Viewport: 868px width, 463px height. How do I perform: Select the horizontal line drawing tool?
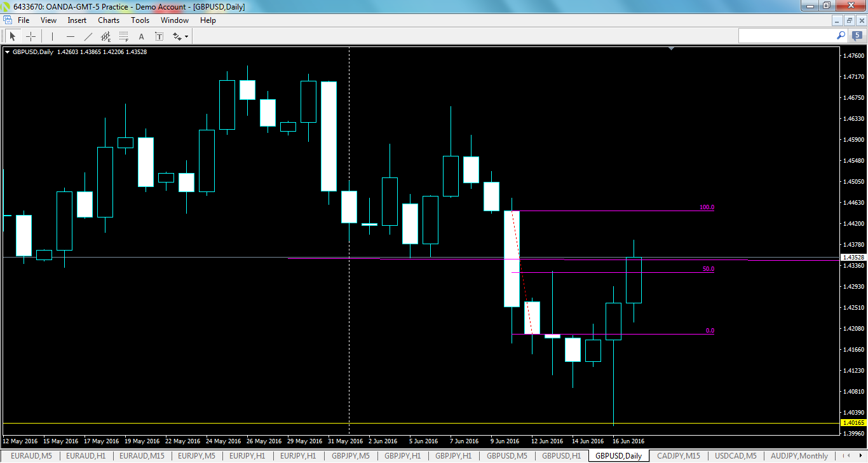click(x=71, y=36)
